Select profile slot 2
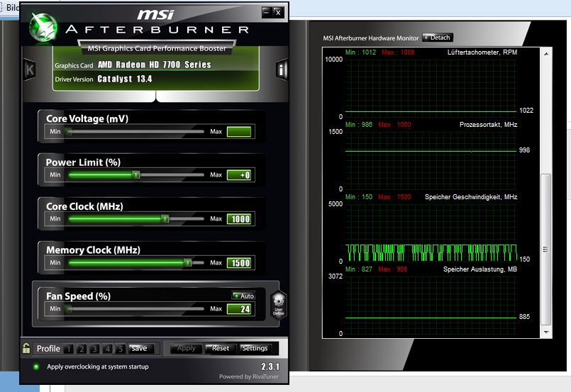 coord(82,349)
